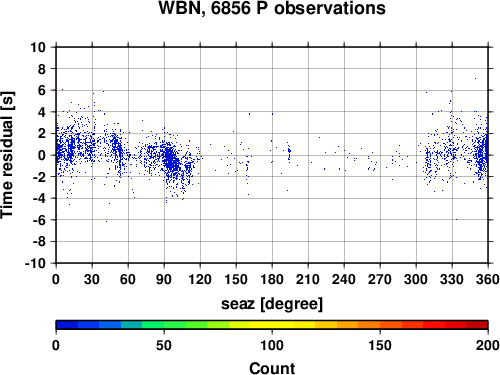500x375 pixels.
Task: Click the y-axis tick label '10'
Action: tap(38, 47)
